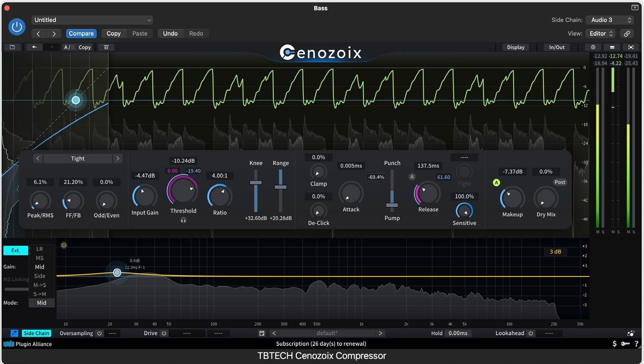644x364 pixels.
Task: Select Side in the mode list
Action: tap(40, 276)
